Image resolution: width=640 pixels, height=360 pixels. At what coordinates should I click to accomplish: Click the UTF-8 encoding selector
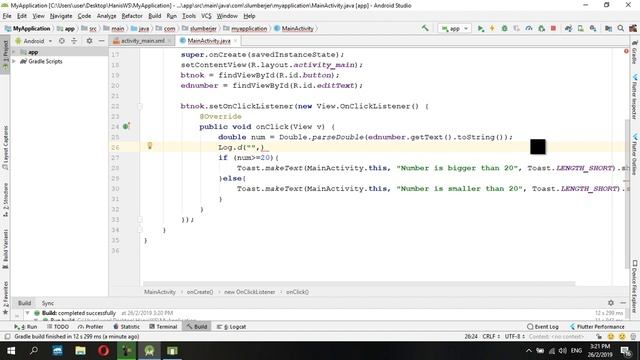tap(514, 337)
